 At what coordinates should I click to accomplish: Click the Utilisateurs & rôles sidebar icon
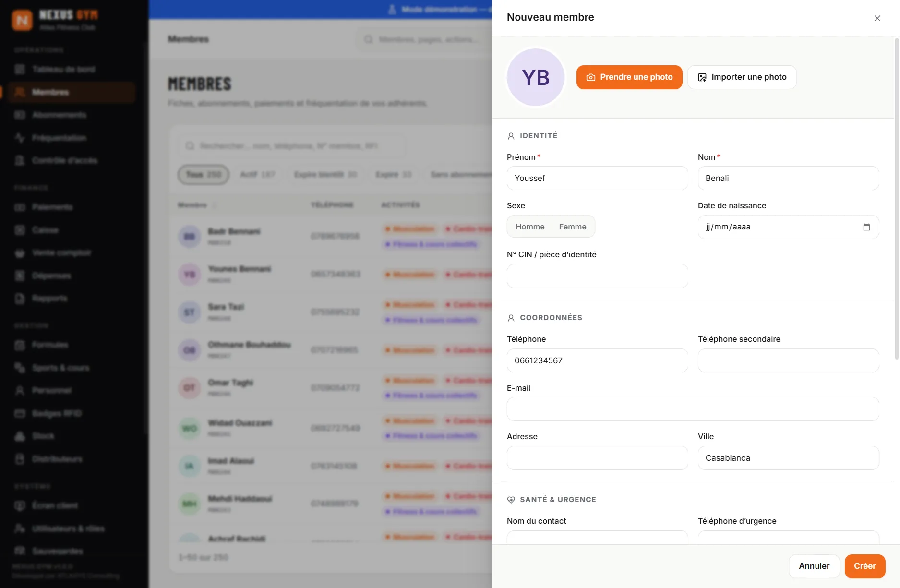tap(20, 528)
